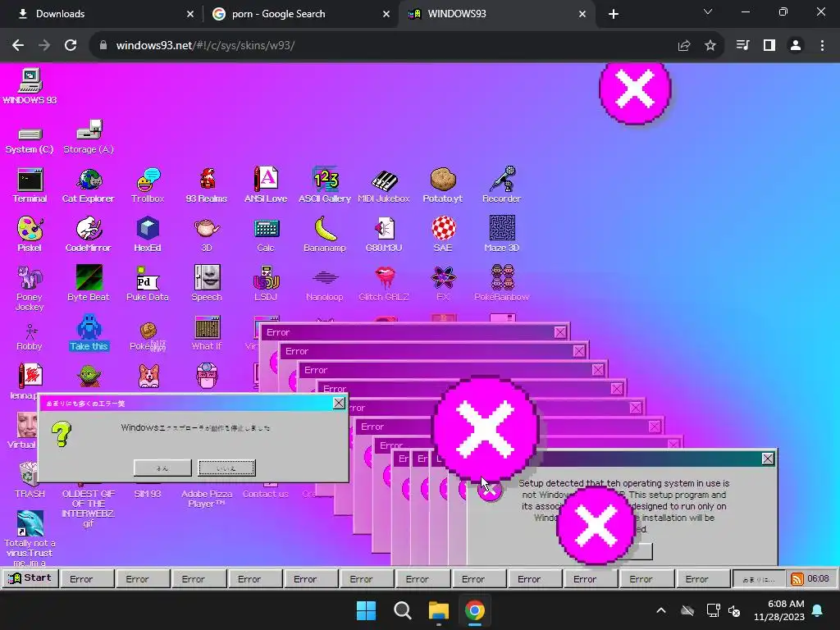Select the Japanese-titled taskbar entry
This screenshot has height=630, width=840.
pos(758,579)
